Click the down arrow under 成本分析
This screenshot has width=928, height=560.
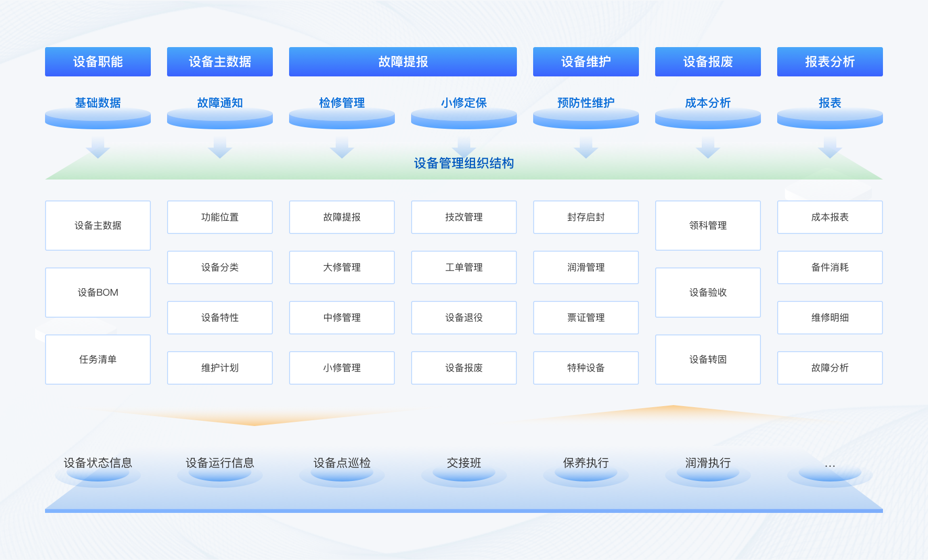(708, 148)
